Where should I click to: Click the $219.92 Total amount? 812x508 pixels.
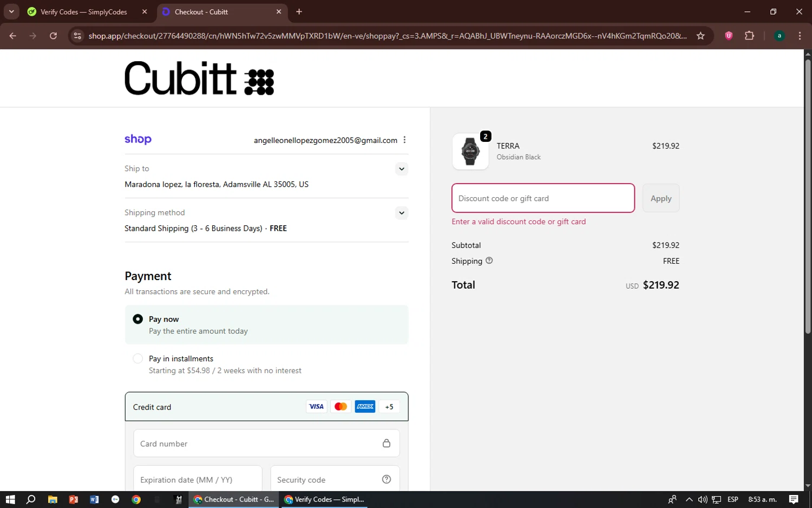coord(661,285)
